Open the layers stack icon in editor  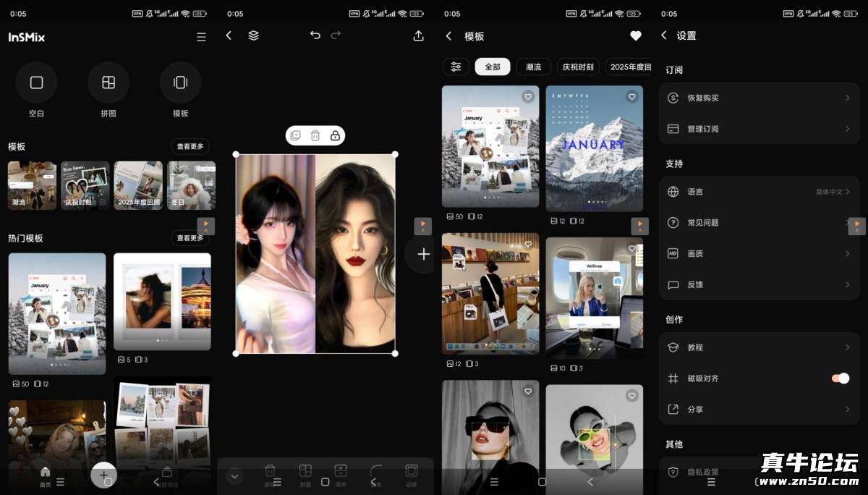point(253,35)
